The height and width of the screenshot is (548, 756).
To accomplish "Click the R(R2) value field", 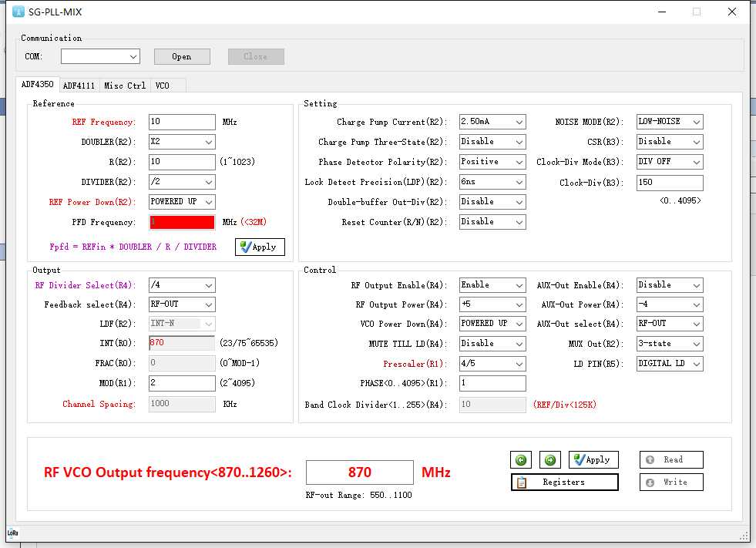I will (182, 162).
